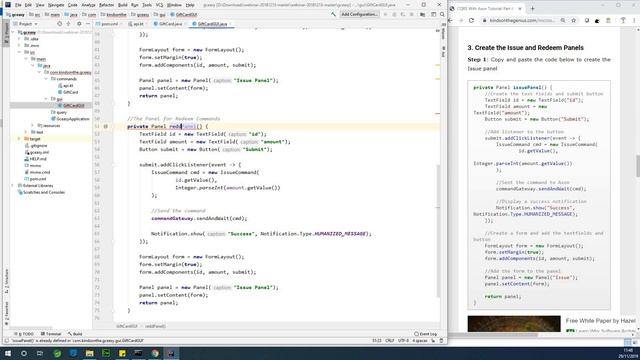Click the UTF-8 encoding in status bar
This screenshot has width=640, height=360.
coord(403,340)
